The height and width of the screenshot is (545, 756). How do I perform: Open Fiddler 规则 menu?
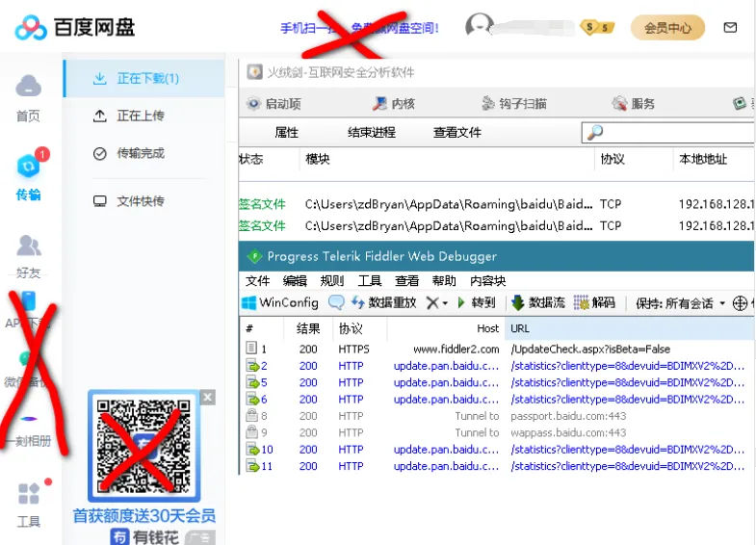(331, 280)
